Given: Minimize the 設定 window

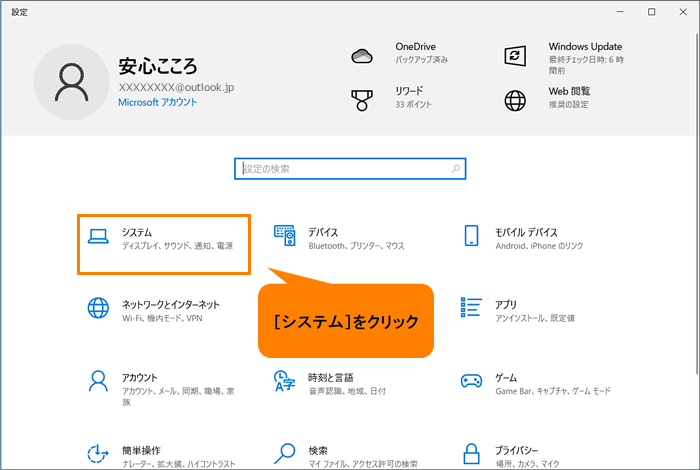Looking at the screenshot, I should (x=620, y=12).
